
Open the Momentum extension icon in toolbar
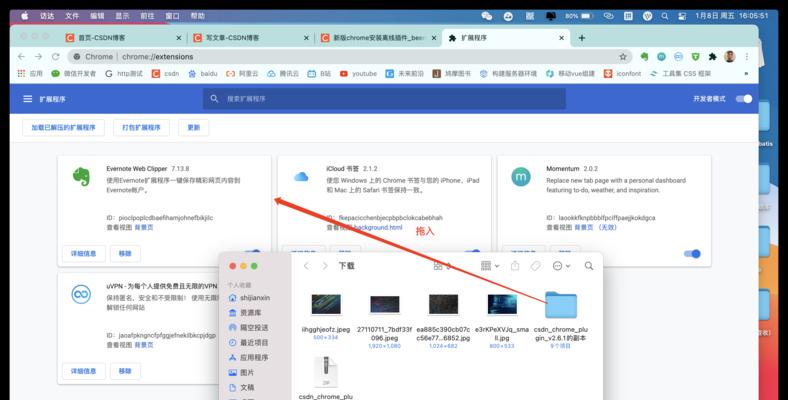click(661, 57)
